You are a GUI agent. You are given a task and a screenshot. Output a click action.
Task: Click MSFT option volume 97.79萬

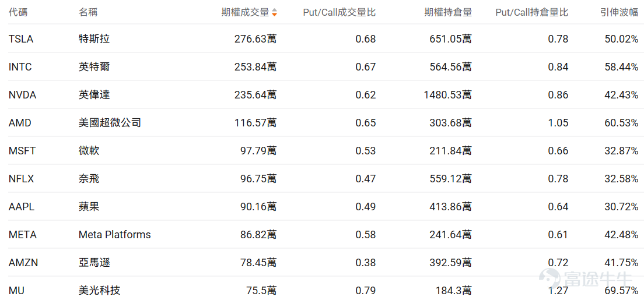(x=258, y=151)
